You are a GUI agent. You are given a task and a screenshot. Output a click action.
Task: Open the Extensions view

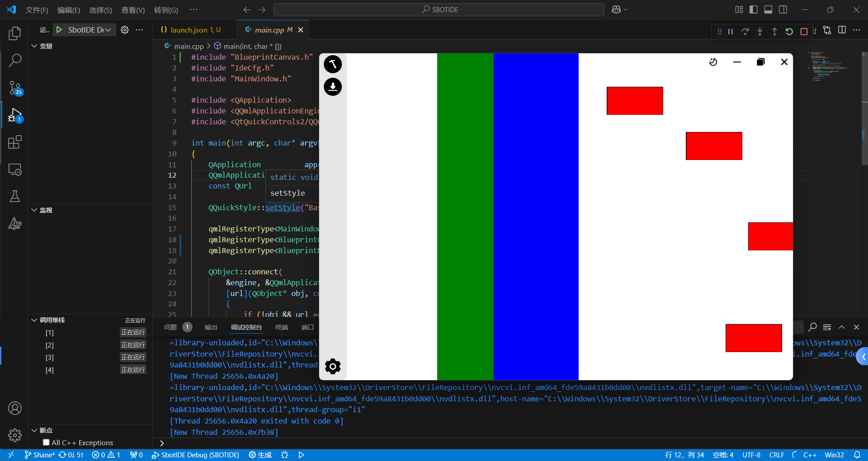click(15, 142)
